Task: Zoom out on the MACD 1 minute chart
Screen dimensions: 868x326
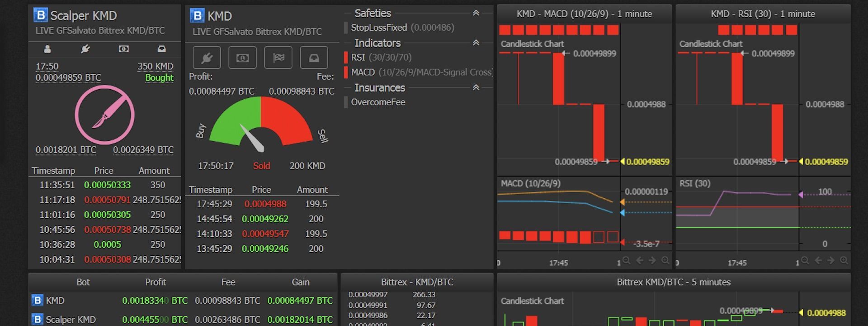Action: click(x=626, y=260)
